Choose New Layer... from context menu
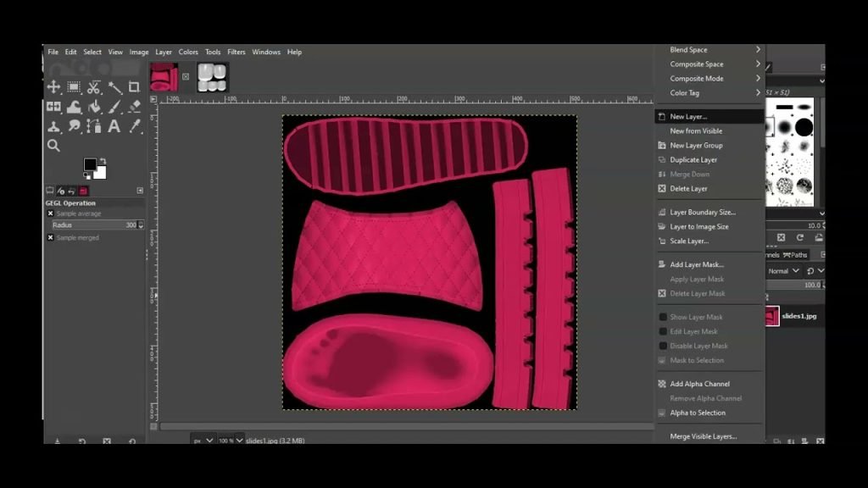868x488 pixels. [688, 117]
